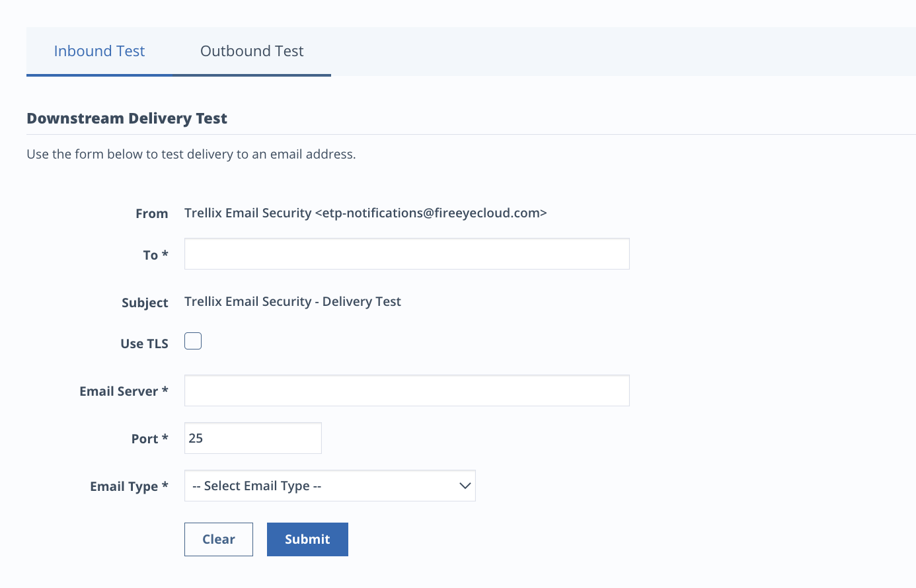Image resolution: width=916 pixels, height=588 pixels.
Task: Click the Email Type * label
Action: point(129,486)
